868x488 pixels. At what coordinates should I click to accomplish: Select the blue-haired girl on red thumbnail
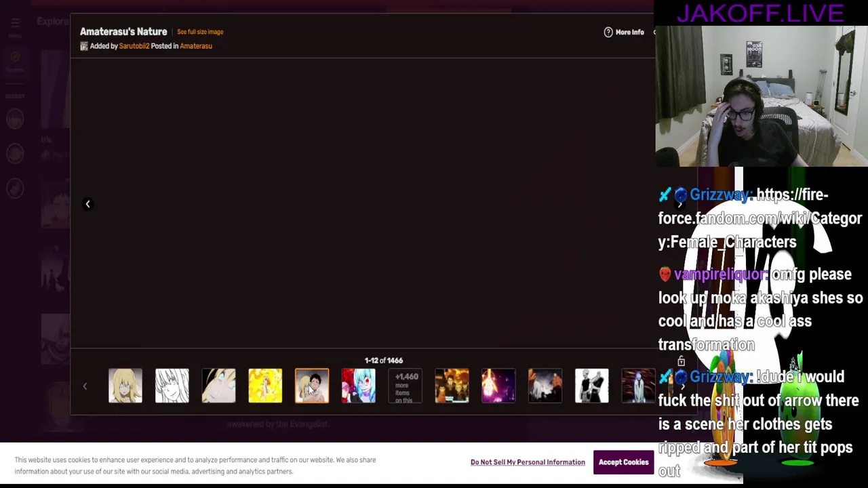(x=359, y=386)
